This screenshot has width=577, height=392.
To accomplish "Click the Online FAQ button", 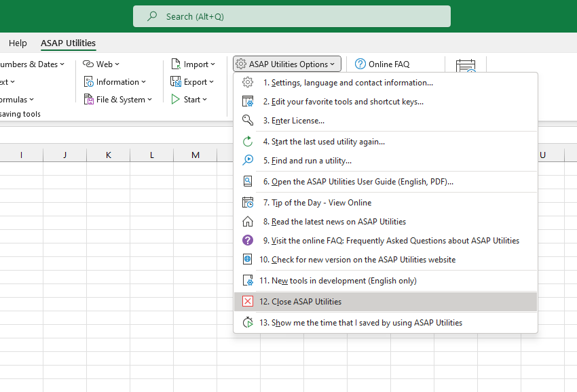I will point(382,64).
